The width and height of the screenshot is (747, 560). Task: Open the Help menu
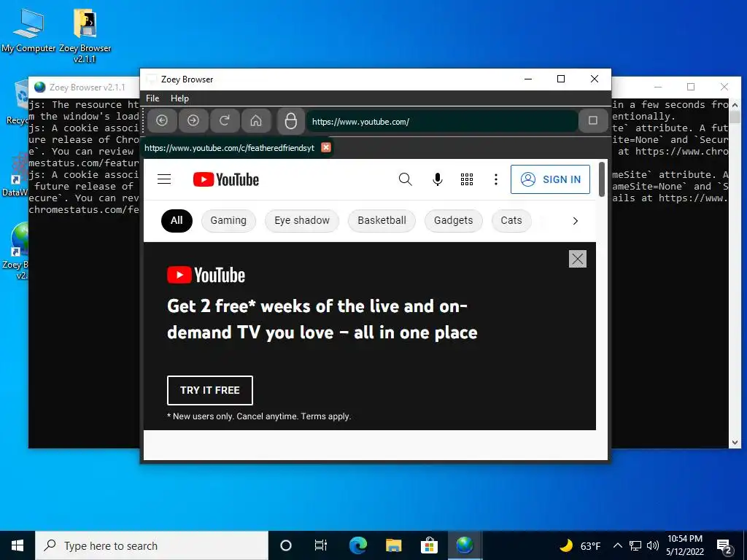pos(179,98)
